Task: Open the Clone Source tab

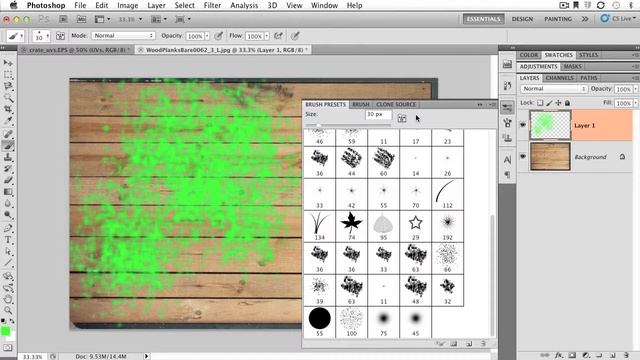Action: tap(396, 104)
